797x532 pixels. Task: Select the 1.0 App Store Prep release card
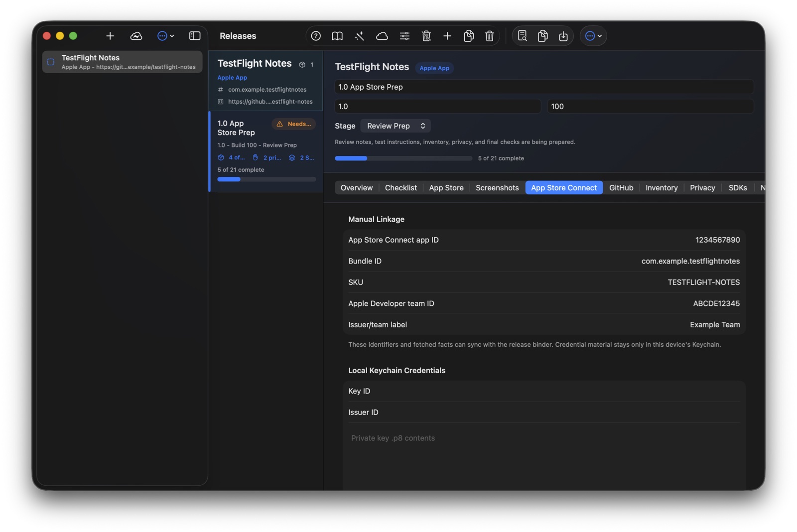click(266, 152)
